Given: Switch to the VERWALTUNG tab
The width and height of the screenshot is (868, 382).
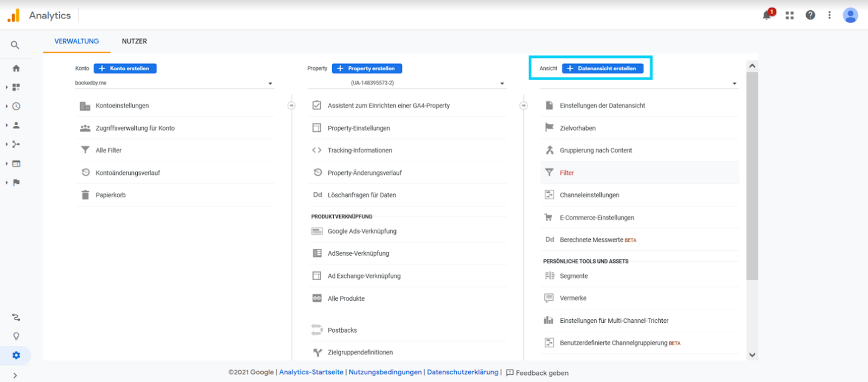Looking at the screenshot, I should tap(76, 41).
